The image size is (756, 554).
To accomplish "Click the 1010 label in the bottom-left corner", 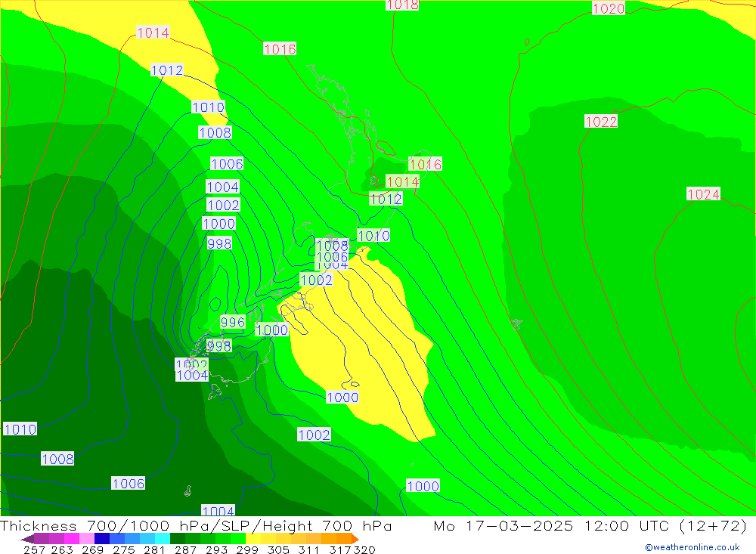I will click(x=20, y=429).
